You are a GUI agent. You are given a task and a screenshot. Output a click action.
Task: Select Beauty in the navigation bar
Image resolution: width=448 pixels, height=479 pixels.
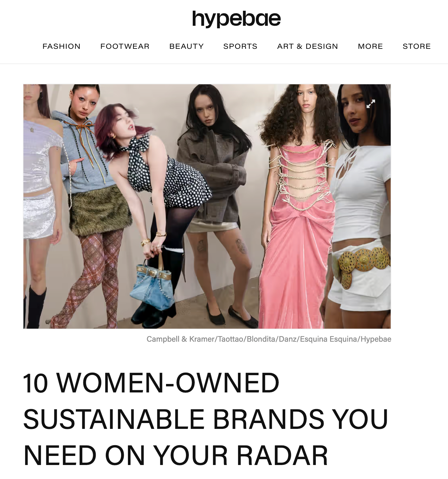[187, 46]
